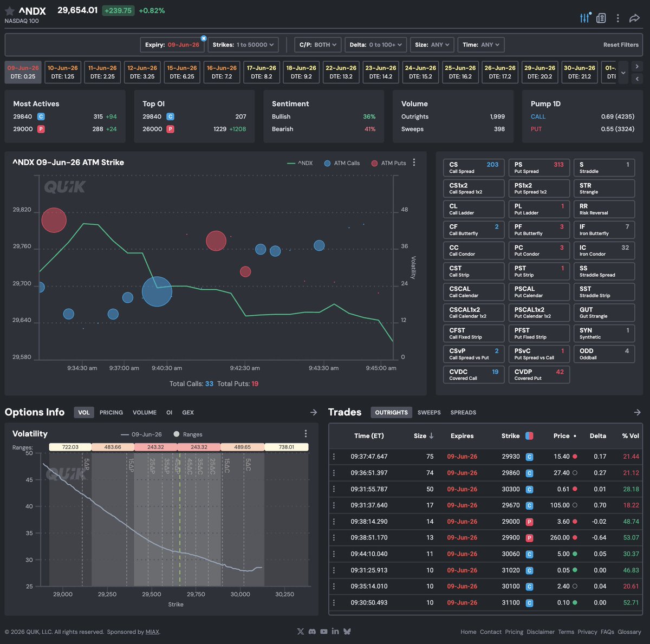Open the LinkedIn social link
The width and height of the screenshot is (650, 644).
click(x=335, y=632)
